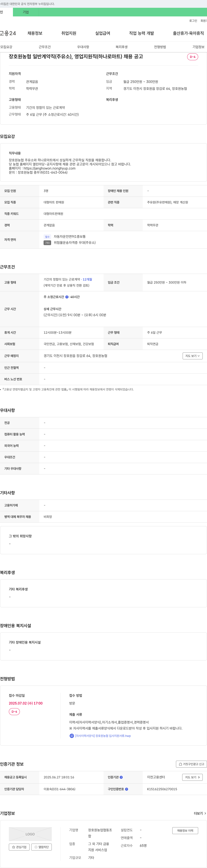The image size is (207, 868).
Task: Click the deadline 2025.07.02 (수) 17:00
Action: click(26, 703)
